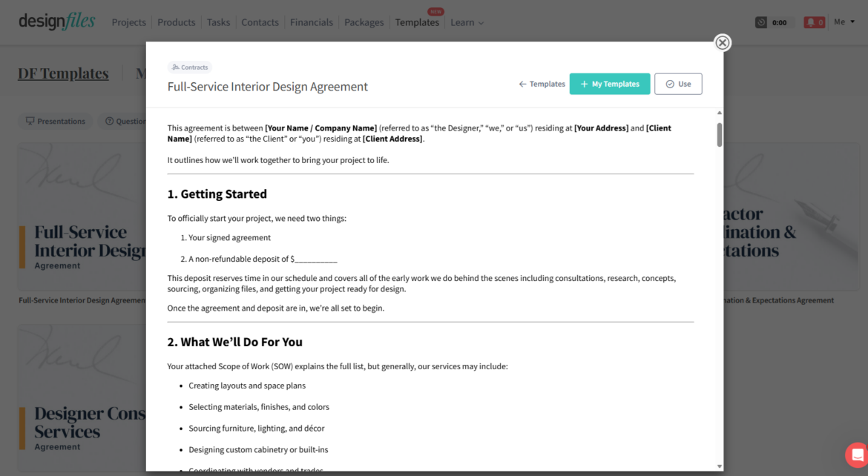Image resolution: width=868 pixels, height=476 pixels.
Task: Click the designfiles logo
Action: click(56, 22)
